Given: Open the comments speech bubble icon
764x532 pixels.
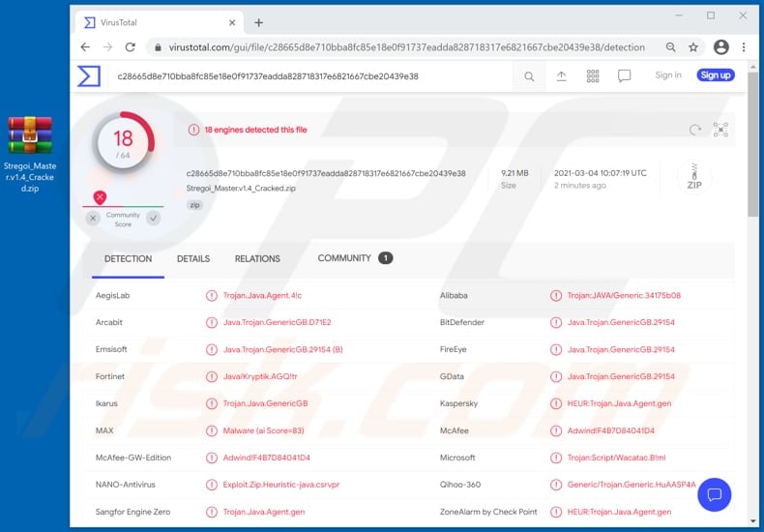Looking at the screenshot, I should [624, 76].
